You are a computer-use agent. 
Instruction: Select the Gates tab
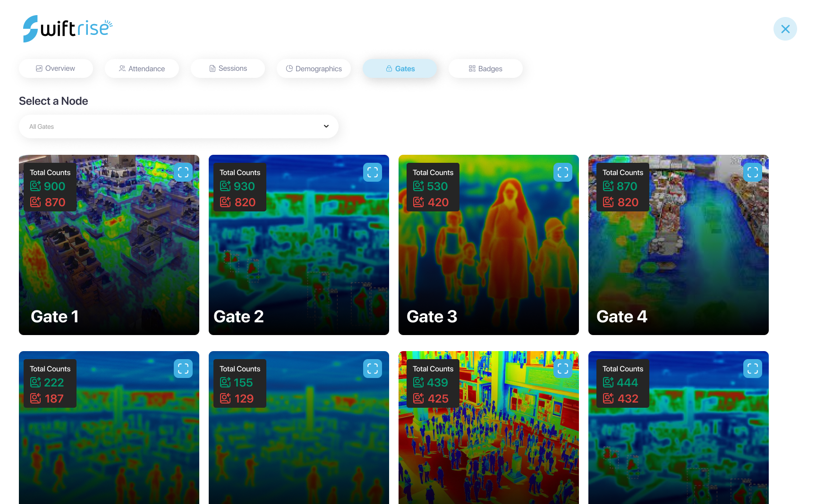[400, 68]
